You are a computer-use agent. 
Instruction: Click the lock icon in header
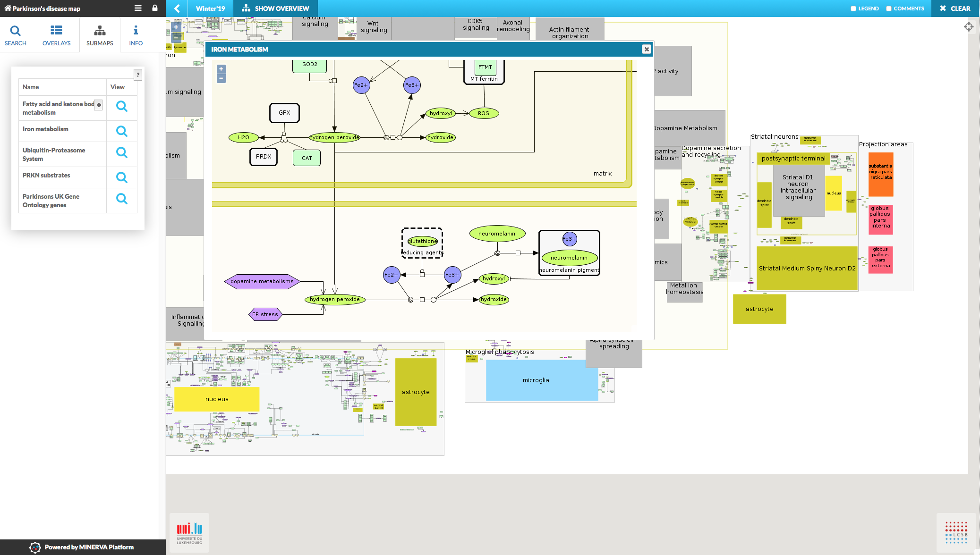point(155,8)
